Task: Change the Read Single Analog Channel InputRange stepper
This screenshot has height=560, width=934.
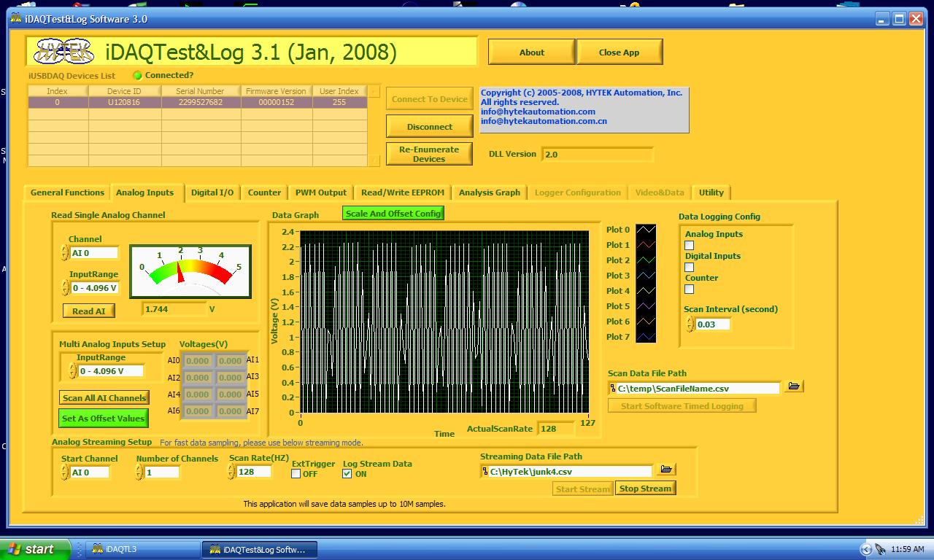Action: [65, 288]
